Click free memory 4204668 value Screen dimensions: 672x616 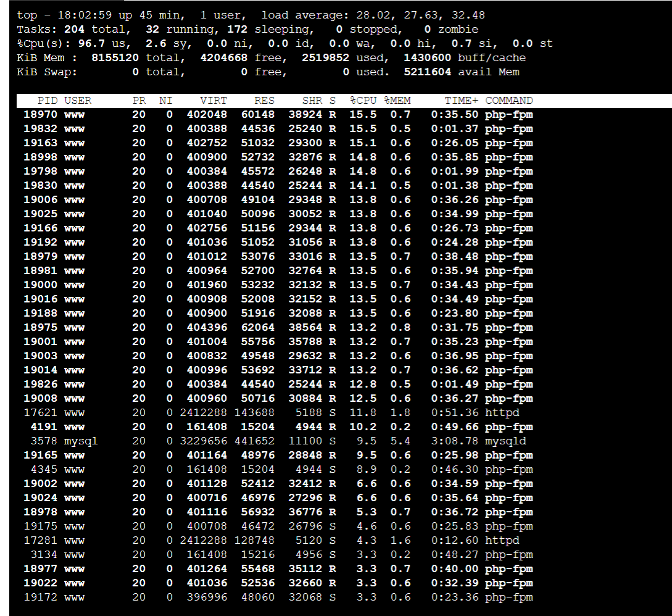pyautogui.click(x=224, y=58)
